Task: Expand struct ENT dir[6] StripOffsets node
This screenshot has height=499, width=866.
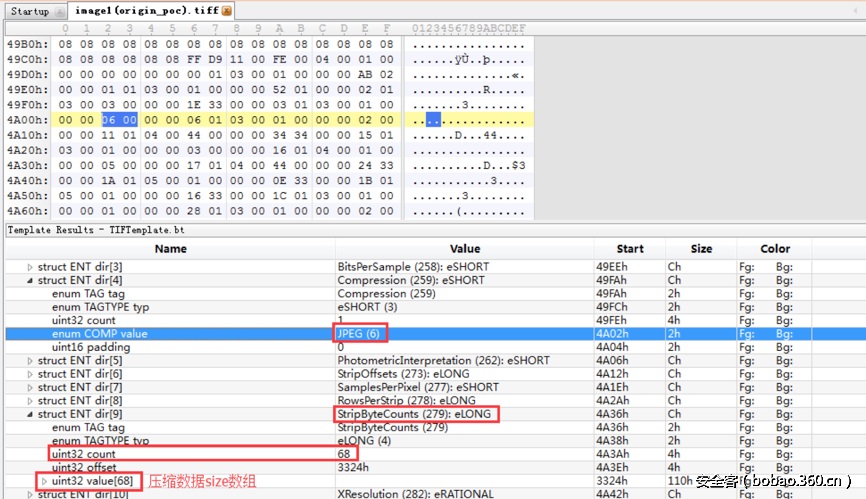Action: pyautogui.click(x=30, y=374)
